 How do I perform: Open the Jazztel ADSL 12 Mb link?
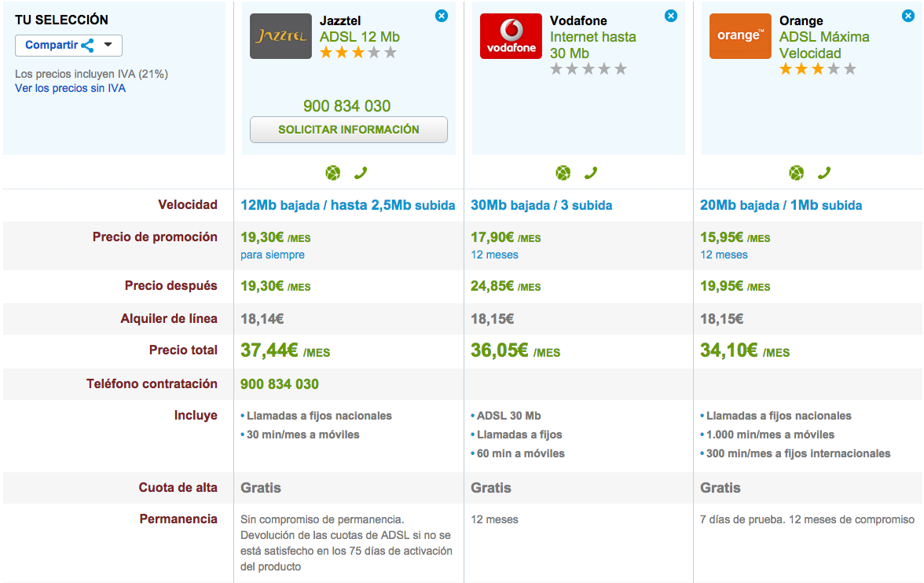[360, 37]
